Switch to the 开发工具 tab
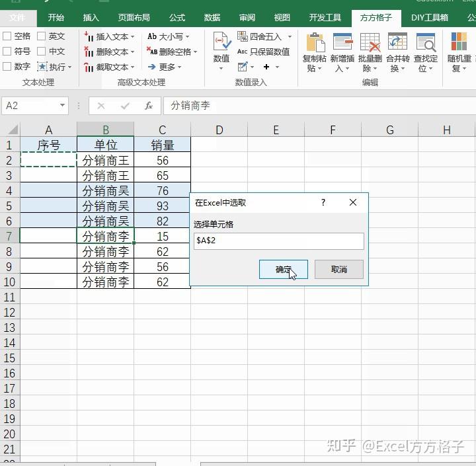This screenshot has height=466, width=476. [x=325, y=18]
